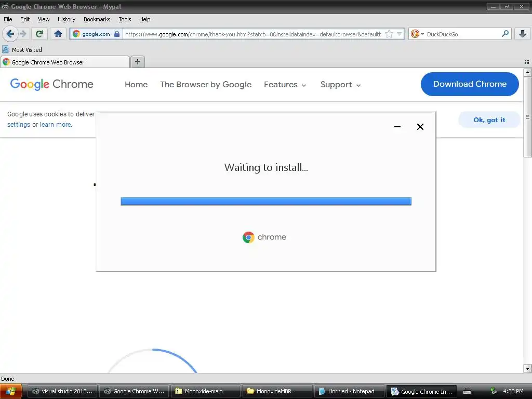
Task: Expand the Features dropdown
Action: [x=285, y=85]
